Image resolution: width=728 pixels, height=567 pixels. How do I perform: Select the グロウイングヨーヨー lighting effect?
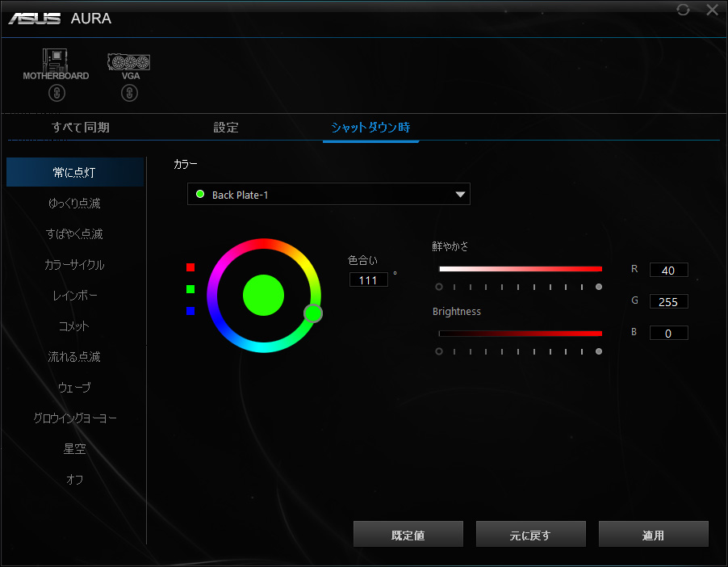(x=75, y=418)
